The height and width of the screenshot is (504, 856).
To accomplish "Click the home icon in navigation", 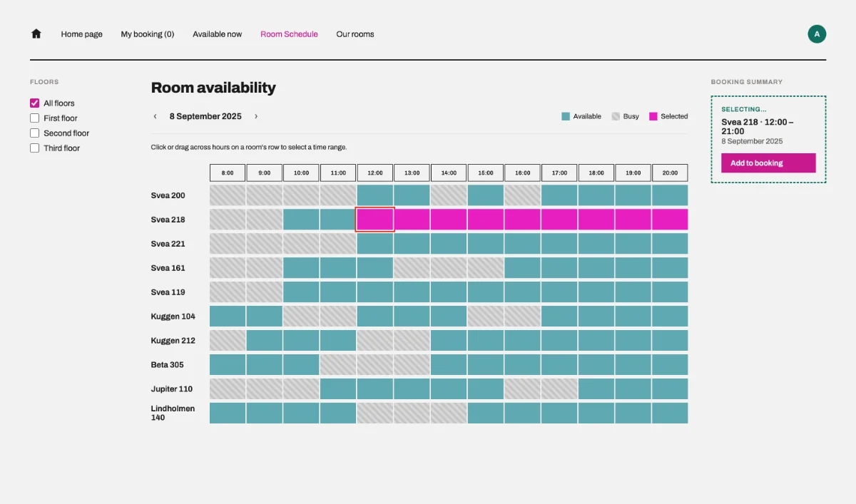I will coord(36,34).
